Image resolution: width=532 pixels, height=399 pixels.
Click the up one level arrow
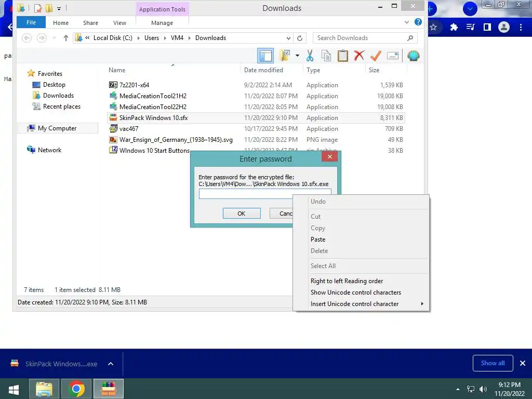66,38
